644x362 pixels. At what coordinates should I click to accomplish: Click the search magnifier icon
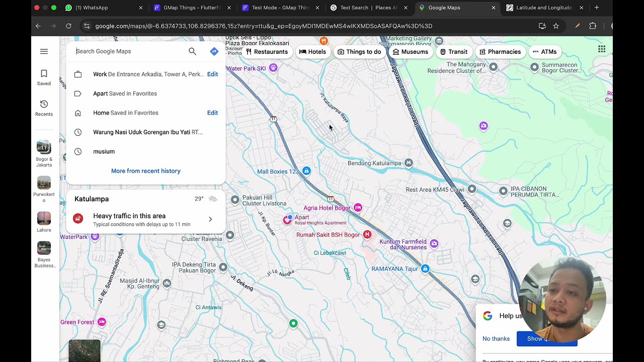tap(192, 51)
